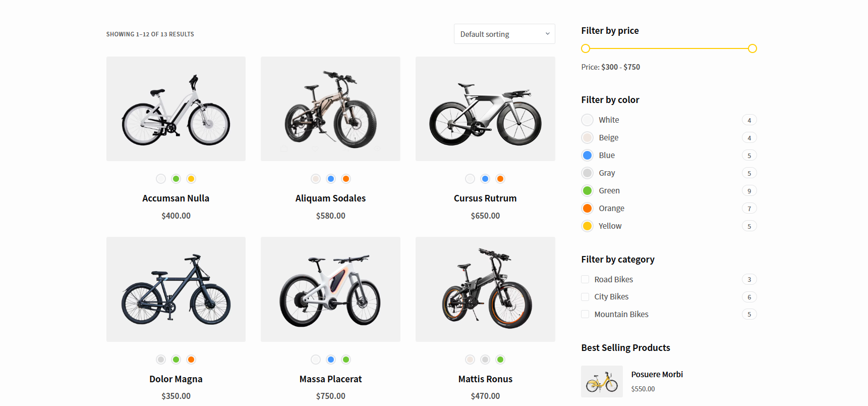
Task: Click the maximum price slider handle
Action: [752, 48]
